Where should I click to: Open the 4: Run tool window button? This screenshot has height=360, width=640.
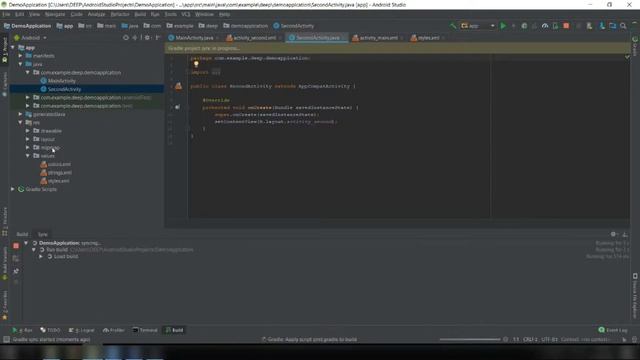[x=22, y=330]
